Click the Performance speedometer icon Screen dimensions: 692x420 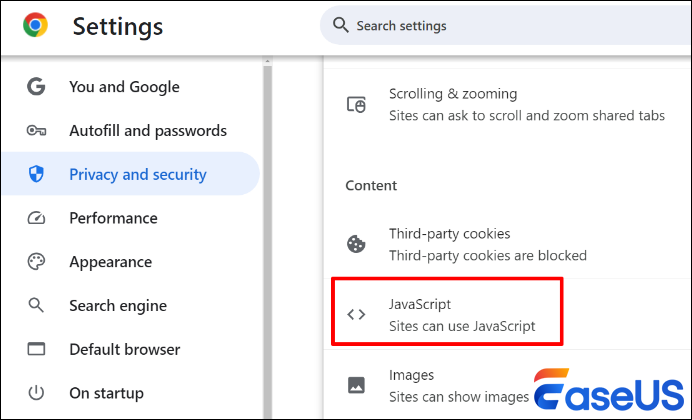pos(37,218)
